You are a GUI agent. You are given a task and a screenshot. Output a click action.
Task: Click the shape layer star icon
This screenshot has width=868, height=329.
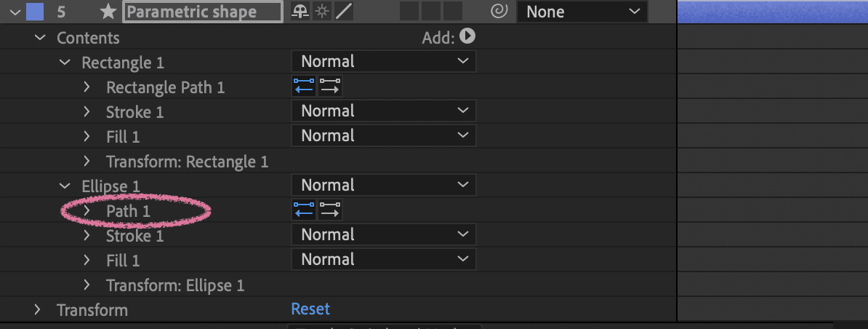click(108, 12)
